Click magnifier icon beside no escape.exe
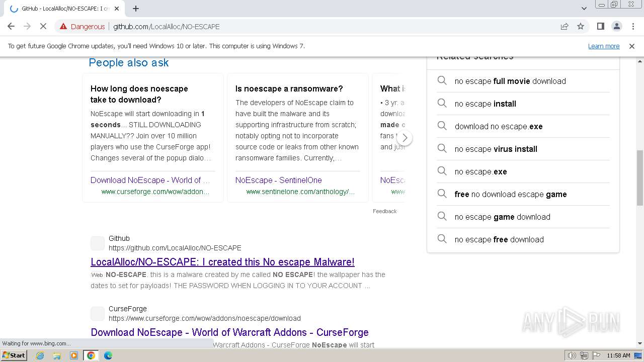 point(442,171)
